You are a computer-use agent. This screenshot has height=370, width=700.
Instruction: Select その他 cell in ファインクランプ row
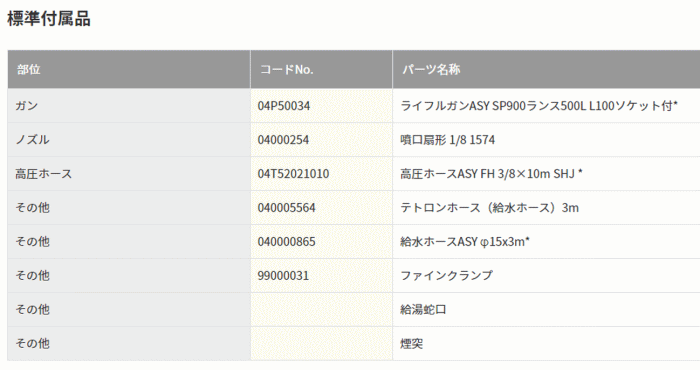click(x=129, y=275)
